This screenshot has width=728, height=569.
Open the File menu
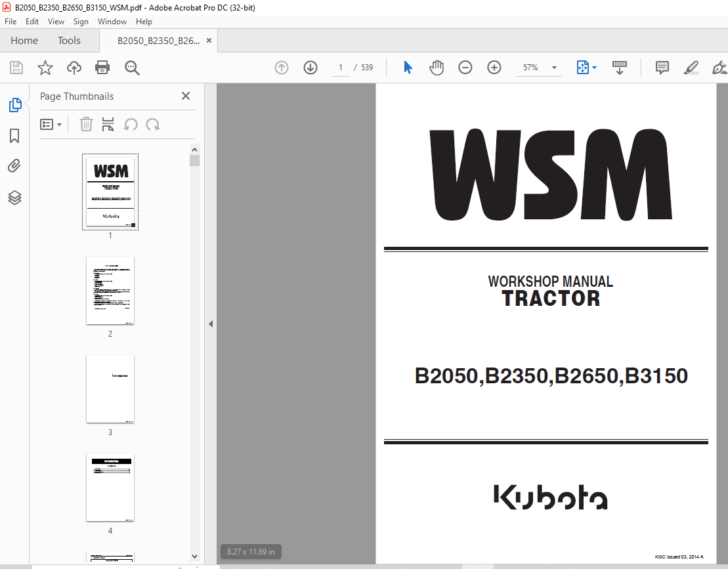click(x=11, y=22)
